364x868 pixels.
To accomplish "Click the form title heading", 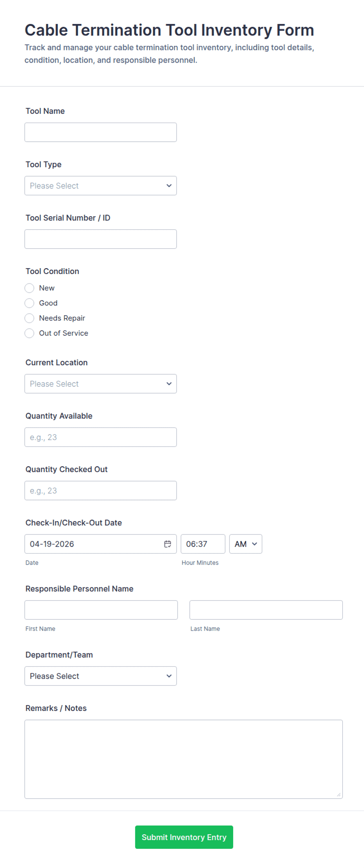I will pyautogui.click(x=169, y=30).
